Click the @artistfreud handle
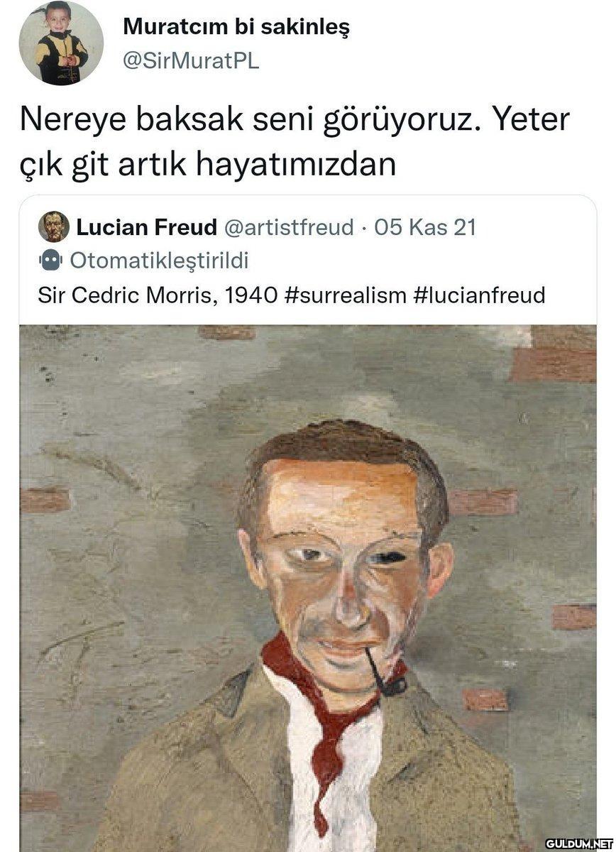The width and height of the screenshot is (616, 852). tap(288, 227)
